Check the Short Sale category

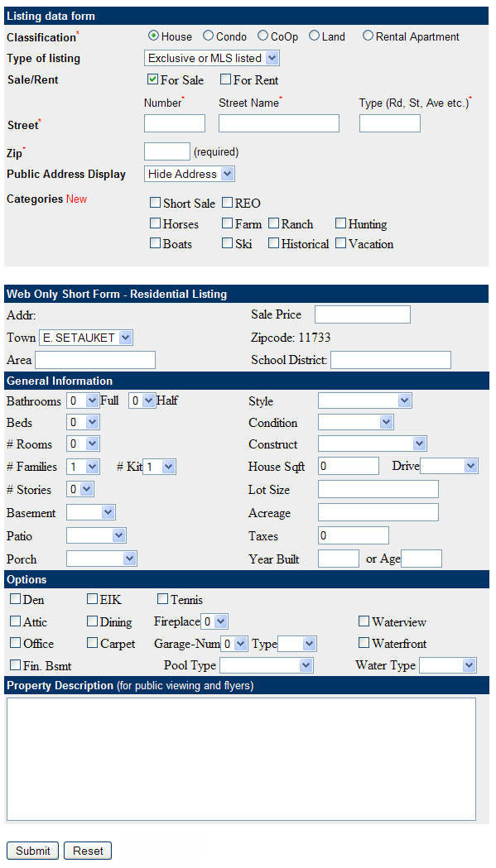tap(154, 203)
